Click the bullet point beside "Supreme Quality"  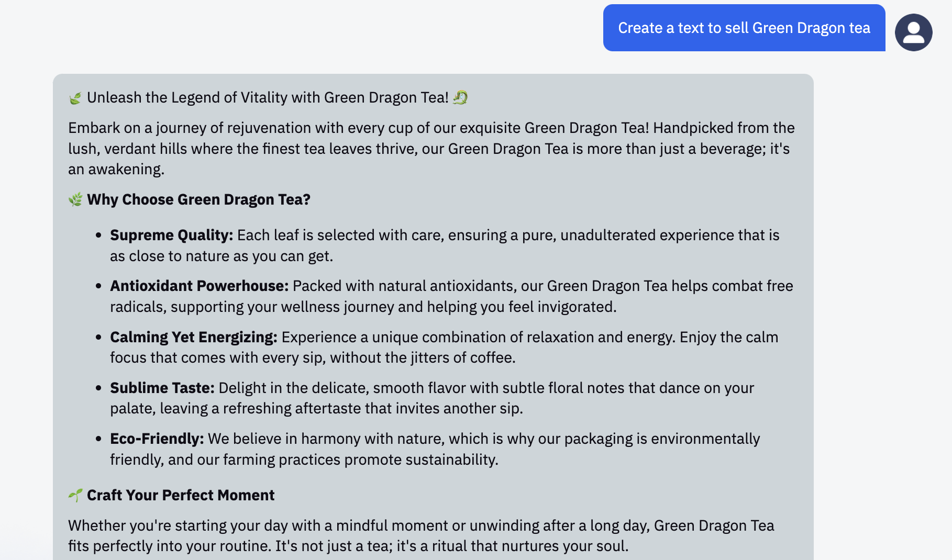click(98, 236)
